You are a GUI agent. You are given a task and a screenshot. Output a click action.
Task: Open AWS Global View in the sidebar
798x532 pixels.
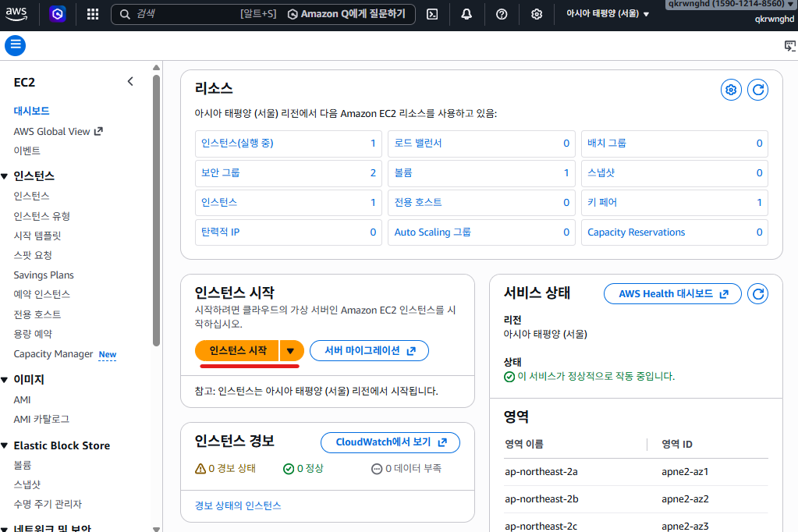click(x=52, y=131)
